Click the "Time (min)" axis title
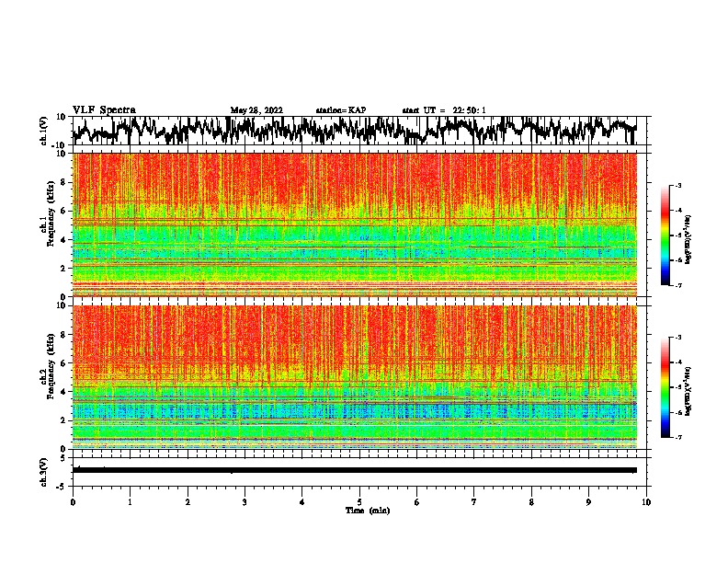 tap(368, 511)
